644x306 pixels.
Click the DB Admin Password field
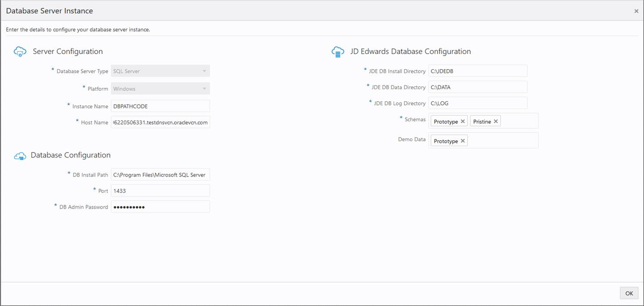pyautogui.click(x=160, y=207)
